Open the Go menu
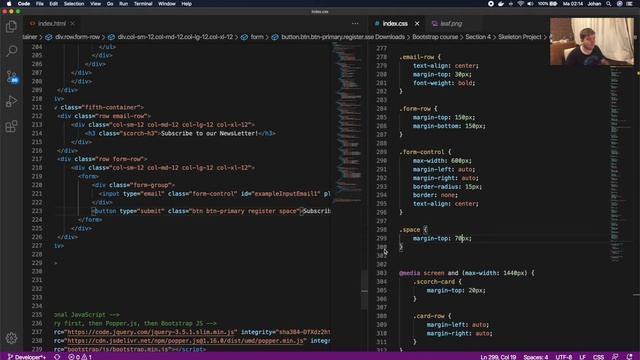Viewport: 640px width, 360px height. click(110, 4)
